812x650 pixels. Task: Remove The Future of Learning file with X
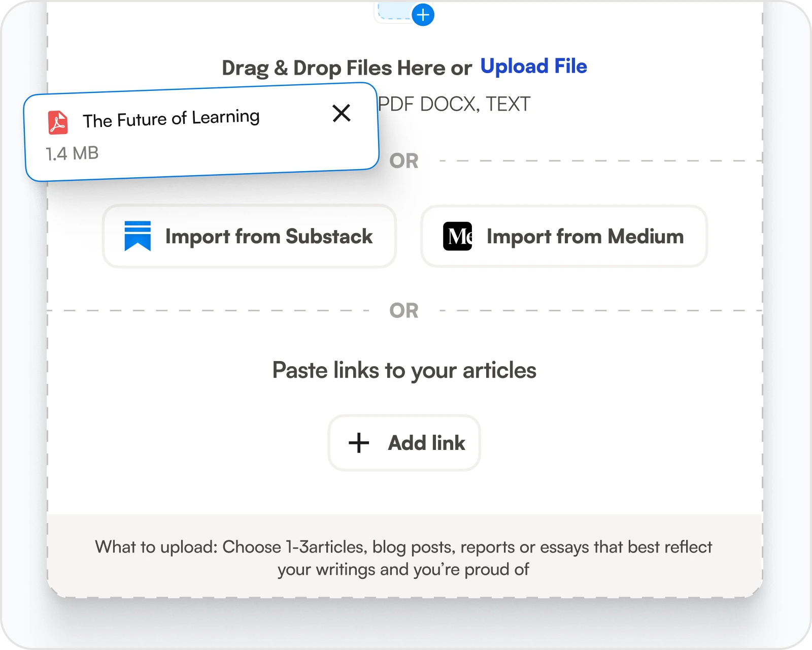342,113
